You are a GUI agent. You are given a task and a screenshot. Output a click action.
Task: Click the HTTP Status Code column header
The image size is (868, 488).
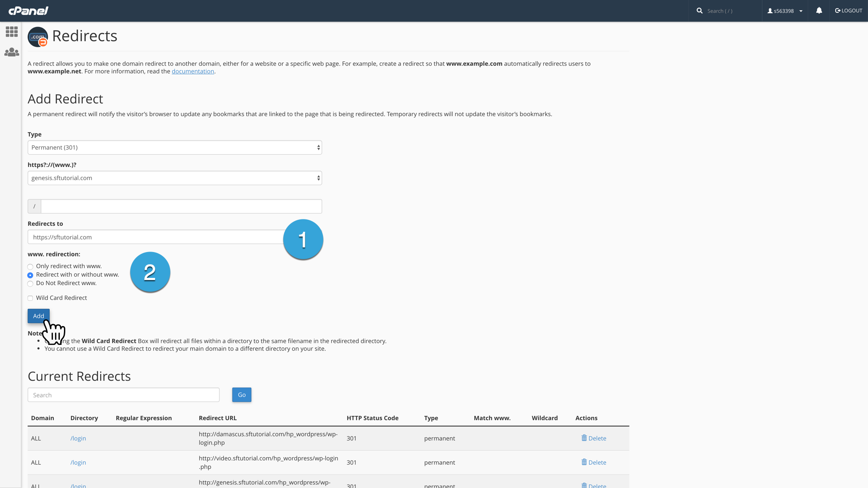tap(373, 418)
